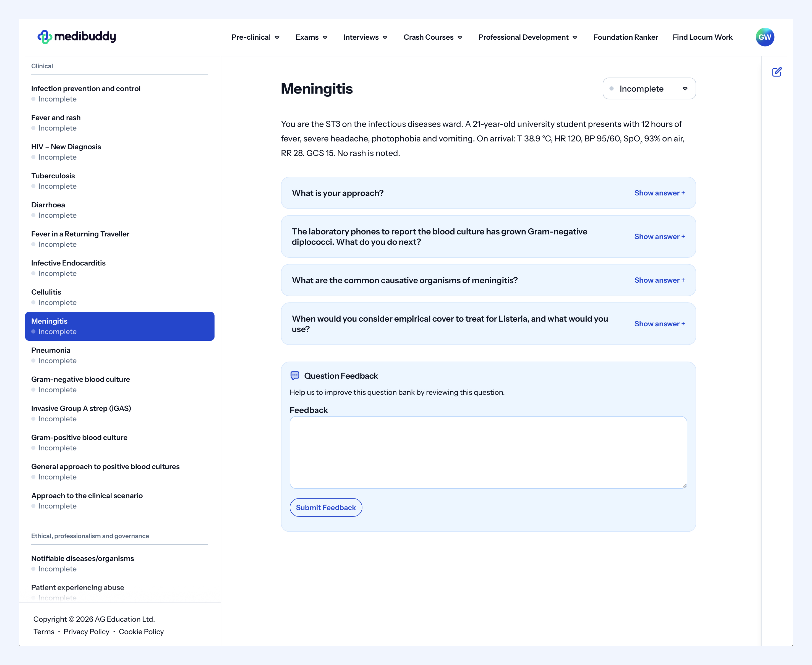Open the Incomplete status dropdown

click(x=649, y=89)
